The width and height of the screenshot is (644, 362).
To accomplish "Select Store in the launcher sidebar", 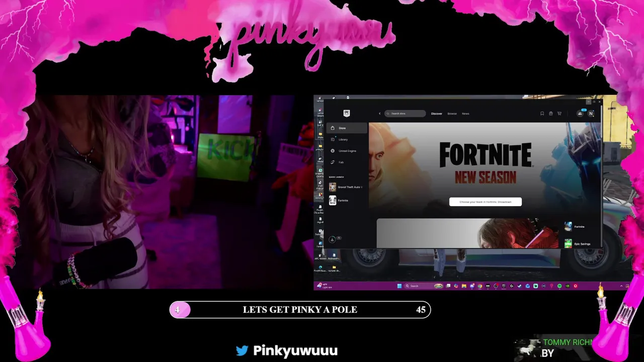I will (x=347, y=128).
